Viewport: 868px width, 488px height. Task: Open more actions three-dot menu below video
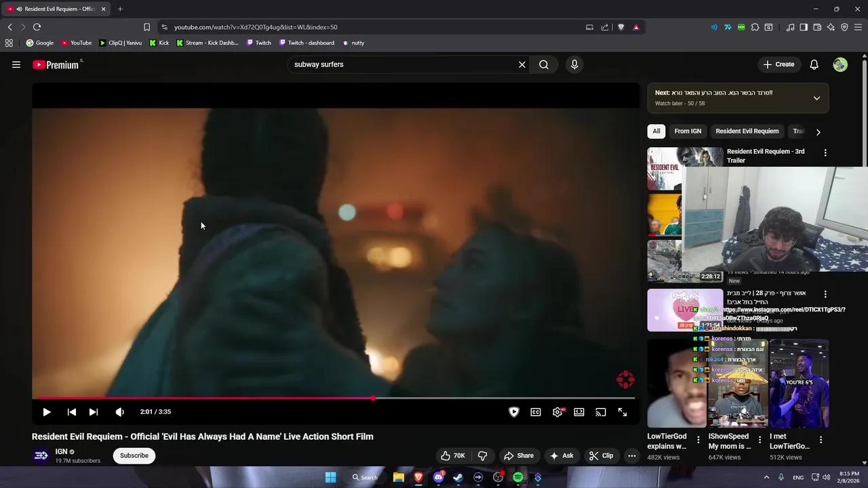(x=632, y=455)
